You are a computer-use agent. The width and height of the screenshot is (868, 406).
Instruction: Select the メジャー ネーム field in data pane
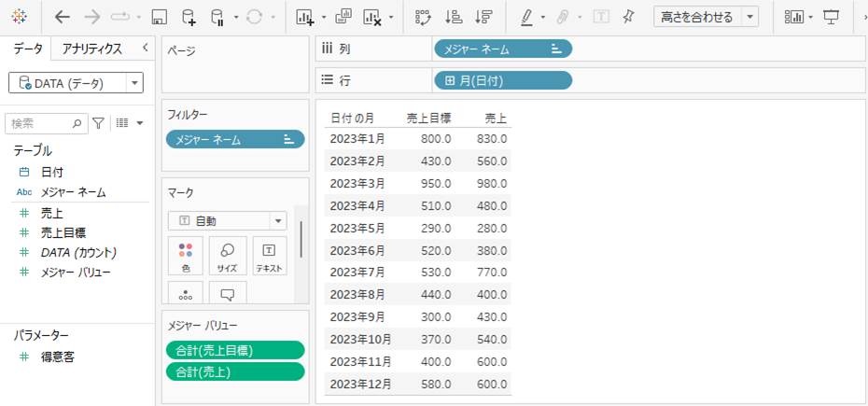73,192
